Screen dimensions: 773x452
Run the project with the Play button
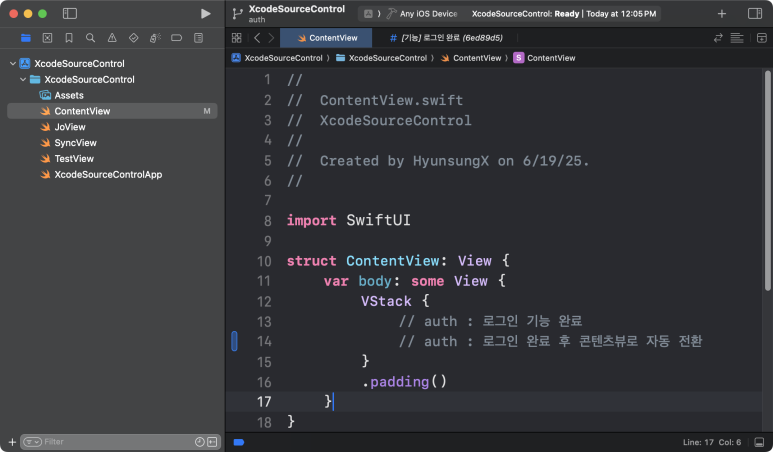(x=206, y=13)
